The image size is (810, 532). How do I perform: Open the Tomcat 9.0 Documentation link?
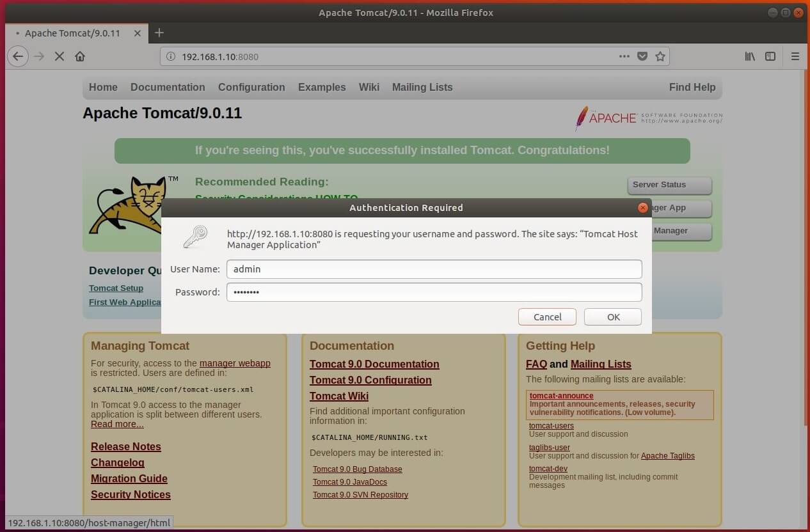[x=374, y=364]
